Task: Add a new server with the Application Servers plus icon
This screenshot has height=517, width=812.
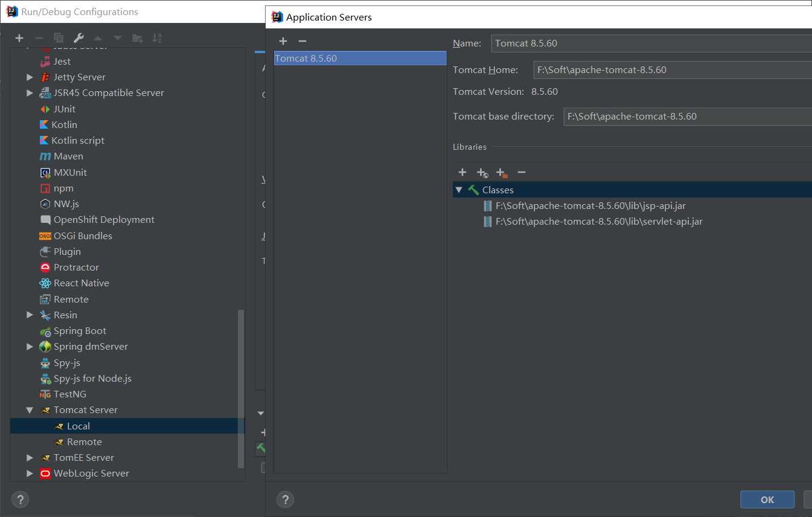Action: (283, 41)
